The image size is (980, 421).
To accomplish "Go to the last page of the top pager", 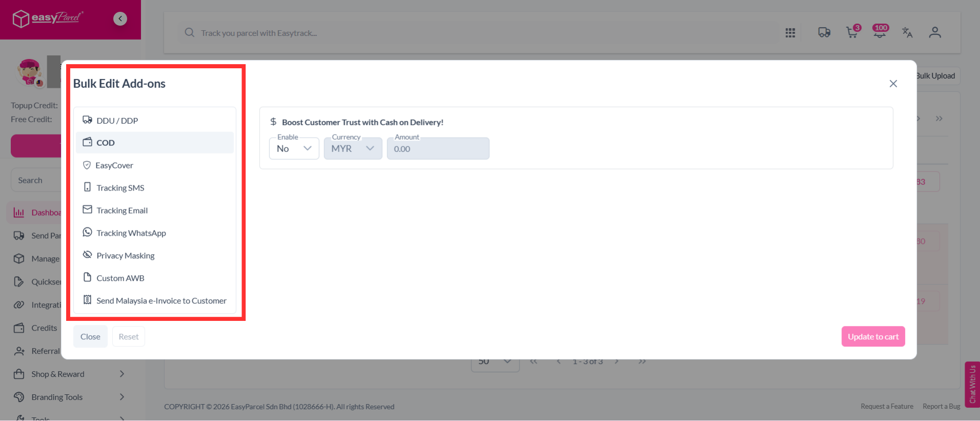I will coord(939,119).
